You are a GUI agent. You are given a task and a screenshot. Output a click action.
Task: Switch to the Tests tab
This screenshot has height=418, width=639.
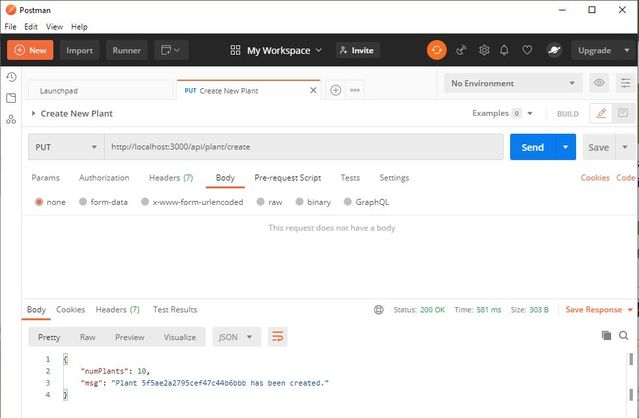[x=350, y=178]
